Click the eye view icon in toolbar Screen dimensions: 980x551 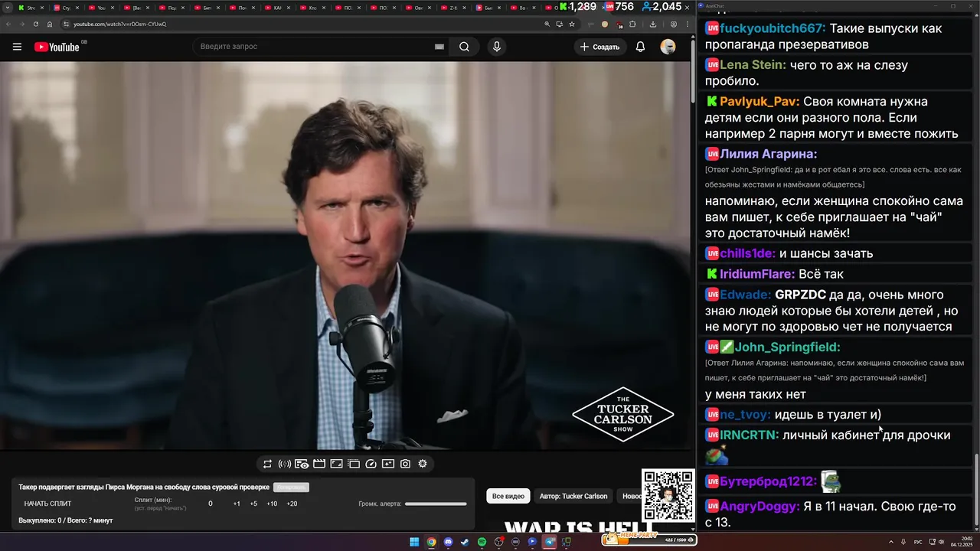[302, 464]
